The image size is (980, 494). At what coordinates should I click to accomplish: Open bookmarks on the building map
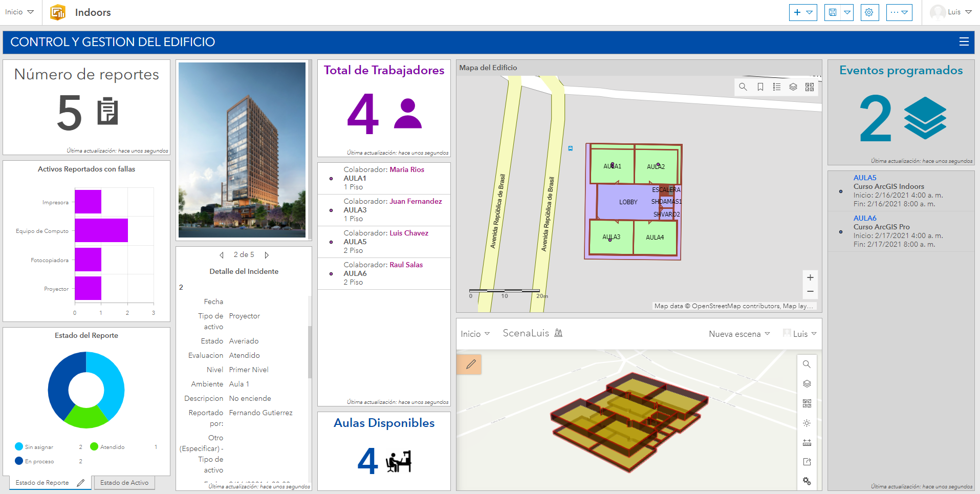(759, 87)
